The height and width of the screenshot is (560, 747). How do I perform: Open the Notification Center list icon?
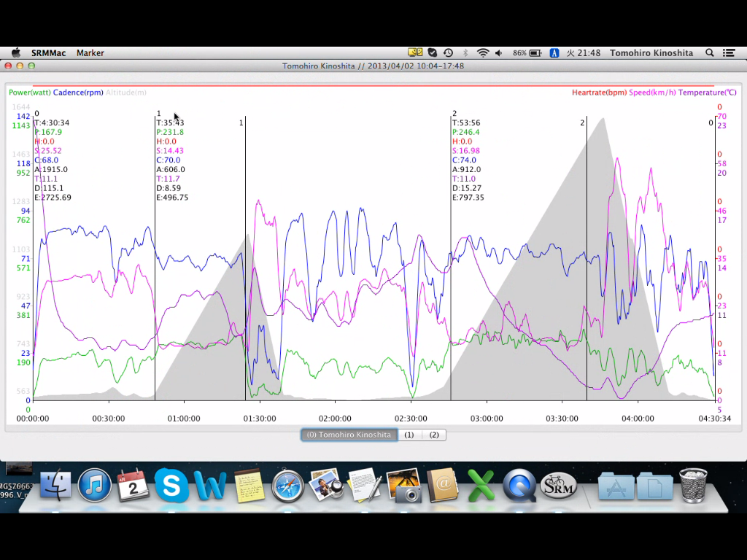click(x=729, y=53)
